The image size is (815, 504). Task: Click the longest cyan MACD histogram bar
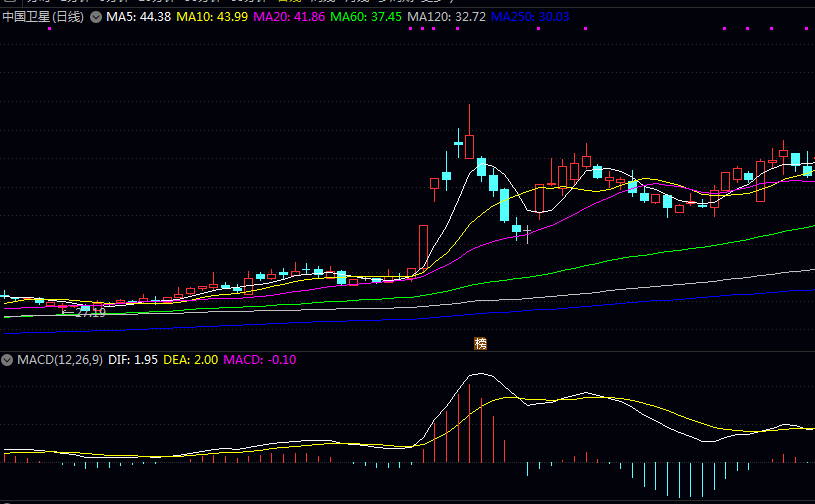click(x=680, y=480)
